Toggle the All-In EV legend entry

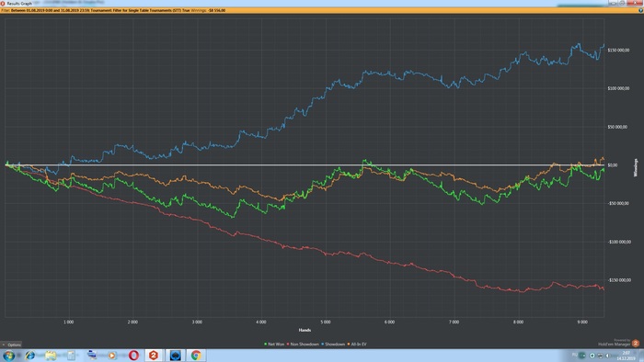357,344
